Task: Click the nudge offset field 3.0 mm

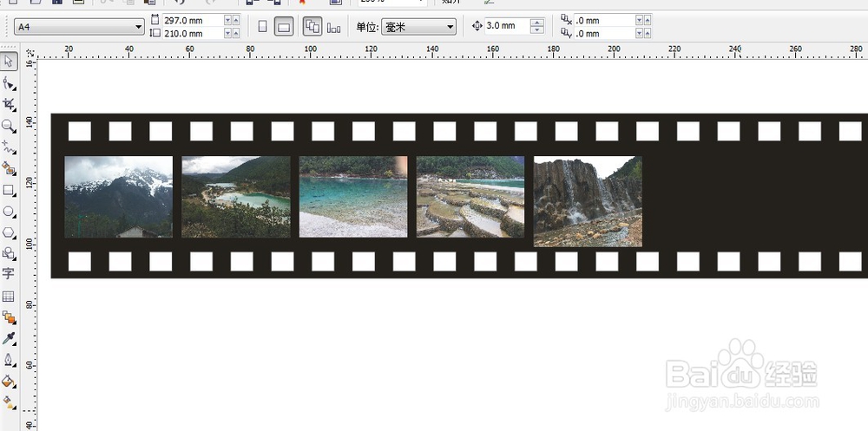Action: coord(507,26)
